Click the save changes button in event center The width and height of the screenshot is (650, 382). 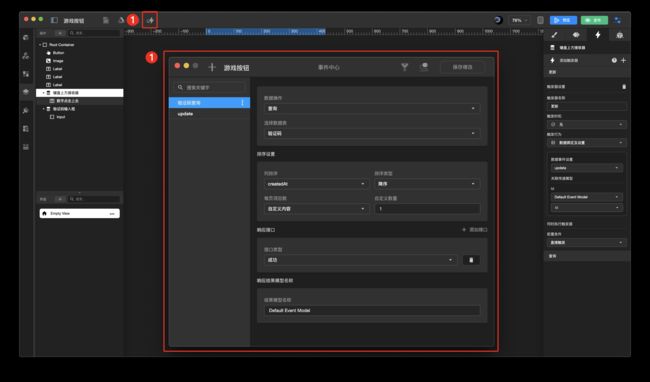[x=462, y=67]
